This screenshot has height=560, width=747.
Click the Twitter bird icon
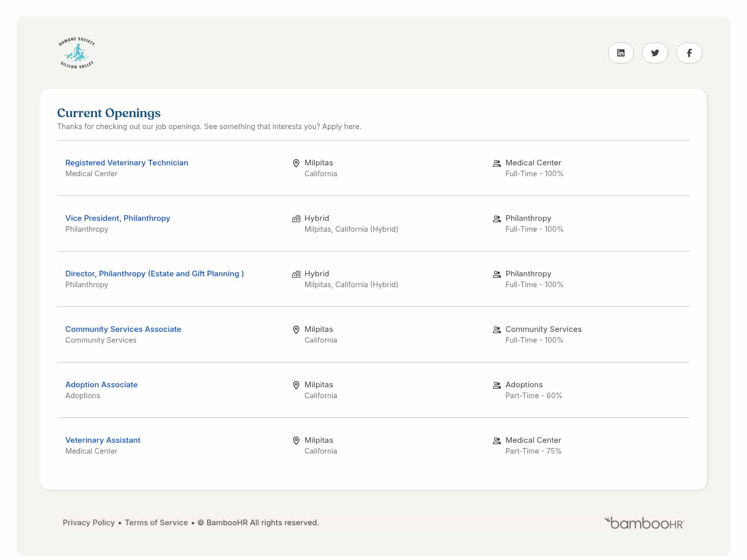pyautogui.click(x=655, y=53)
